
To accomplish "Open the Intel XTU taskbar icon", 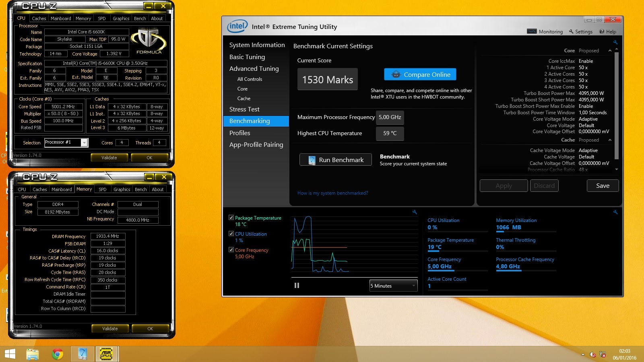I will tap(83, 354).
